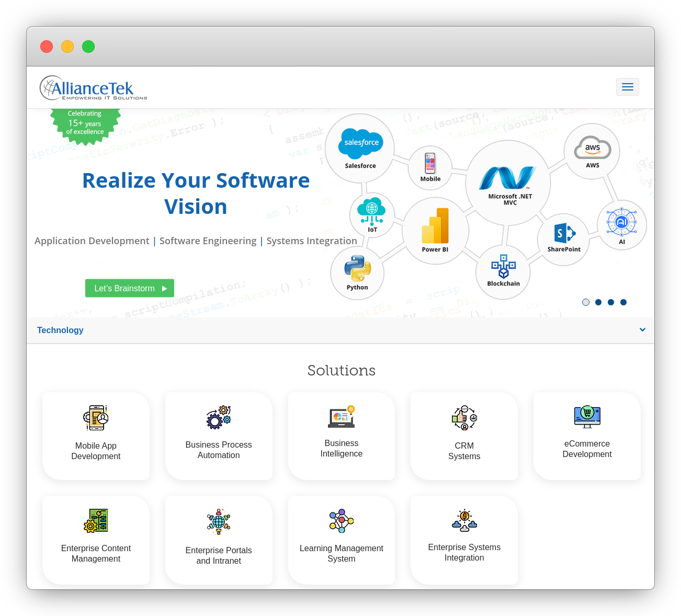Image resolution: width=681 pixels, height=616 pixels.
Task: Click the CRM Systems icon
Action: click(464, 418)
